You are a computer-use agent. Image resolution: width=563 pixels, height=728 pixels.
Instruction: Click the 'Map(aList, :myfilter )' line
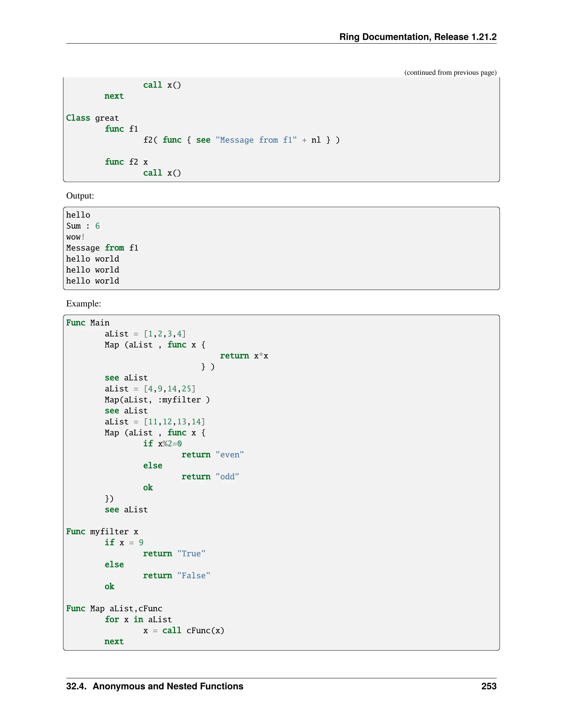click(x=157, y=400)
